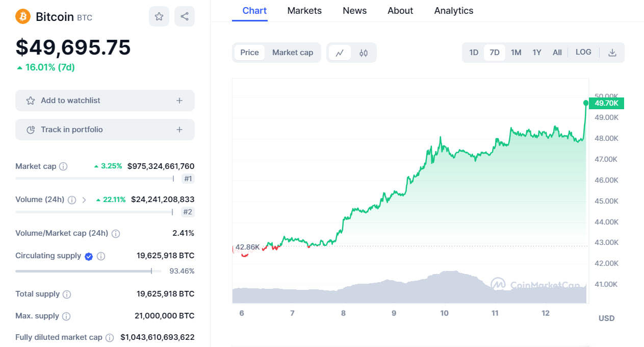Select the 1D time range

point(474,53)
